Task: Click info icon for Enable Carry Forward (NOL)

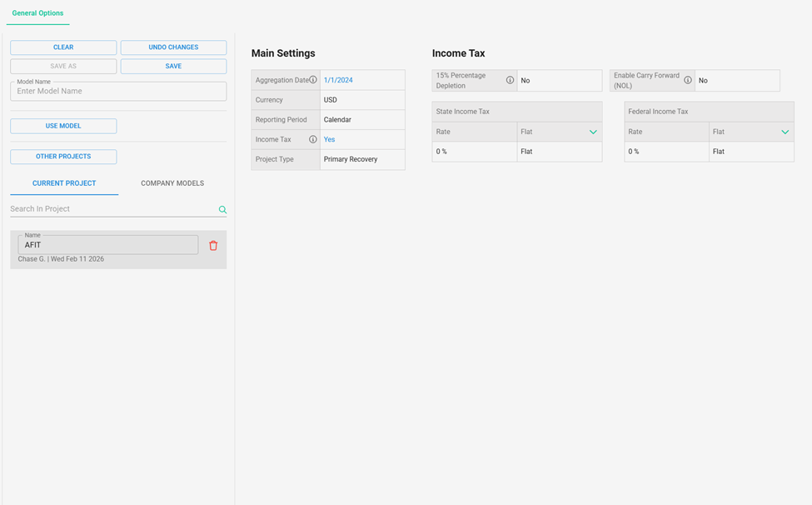Action: click(688, 81)
